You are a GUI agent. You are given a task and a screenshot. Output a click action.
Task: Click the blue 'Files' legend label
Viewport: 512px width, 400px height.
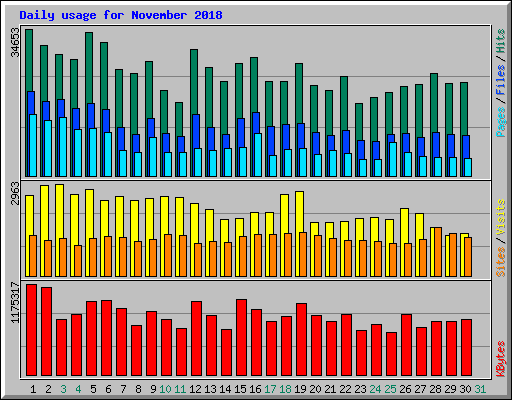[500, 80]
